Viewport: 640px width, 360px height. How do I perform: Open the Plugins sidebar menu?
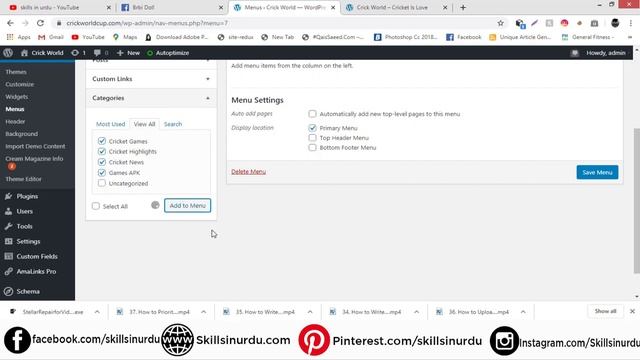click(x=27, y=196)
